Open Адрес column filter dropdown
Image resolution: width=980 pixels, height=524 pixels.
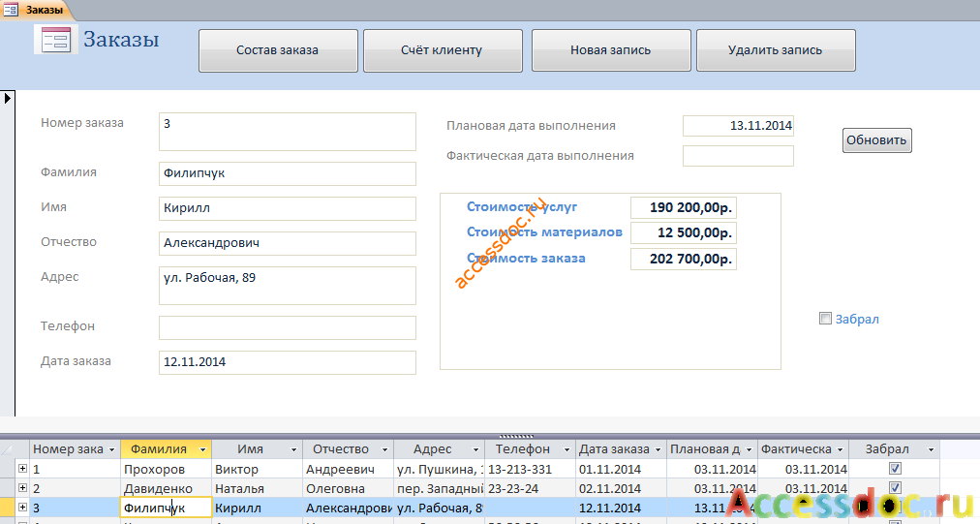pyautogui.click(x=475, y=449)
